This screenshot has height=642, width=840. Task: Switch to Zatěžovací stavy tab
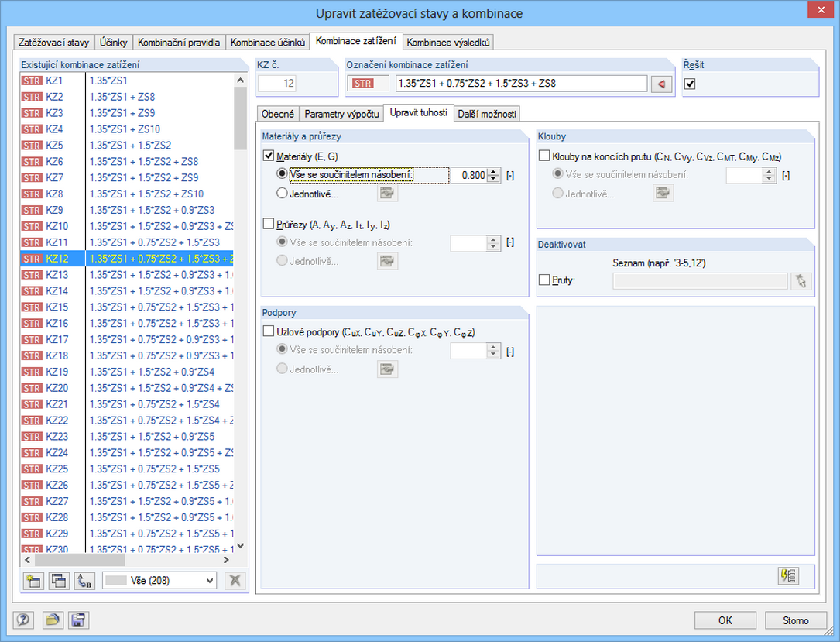coord(53,43)
